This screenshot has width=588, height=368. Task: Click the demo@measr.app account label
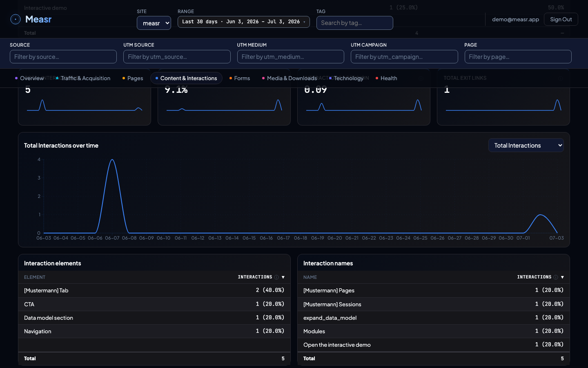pyautogui.click(x=515, y=19)
